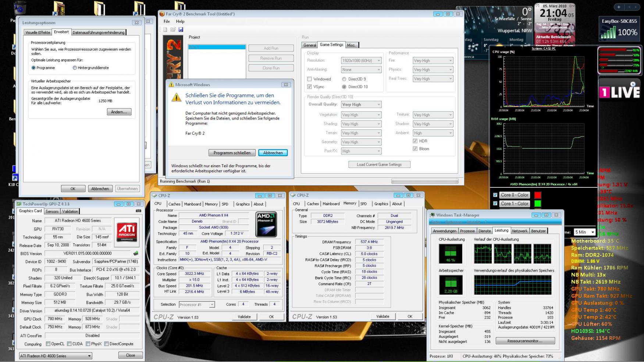Click the New project icon in Far Cry toolbar

tap(165, 29)
